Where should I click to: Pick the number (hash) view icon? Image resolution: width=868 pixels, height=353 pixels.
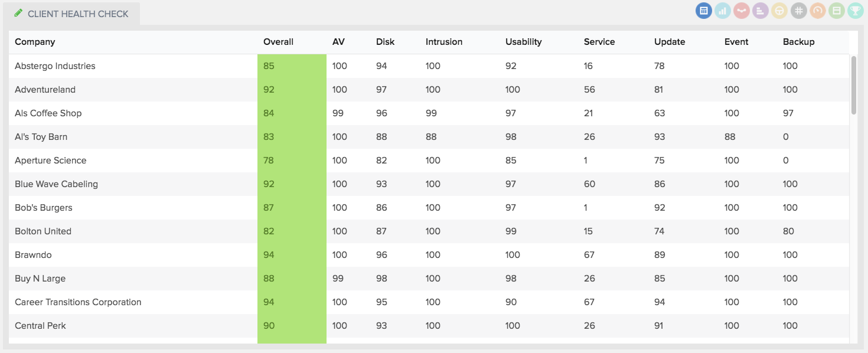pos(798,11)
